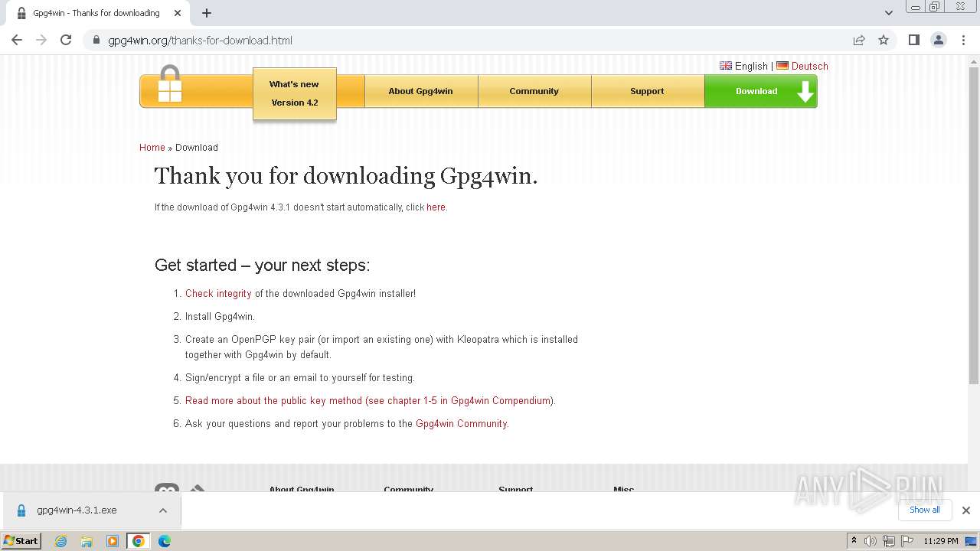This screenshot has height=551, width=980.
Task: Open the Community menu item
Action: [x=534, y=91]
